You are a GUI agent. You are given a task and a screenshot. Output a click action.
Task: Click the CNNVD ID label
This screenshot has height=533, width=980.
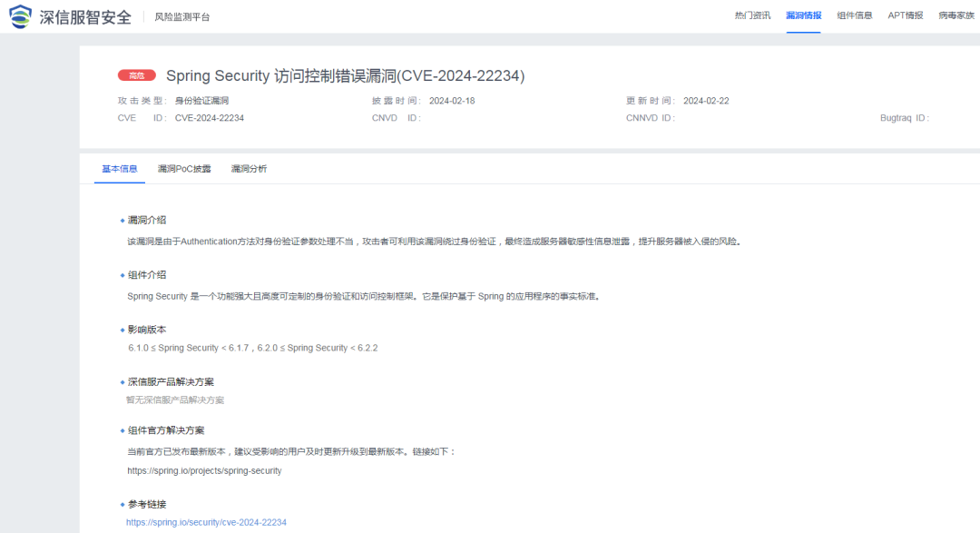click(651, 118)
